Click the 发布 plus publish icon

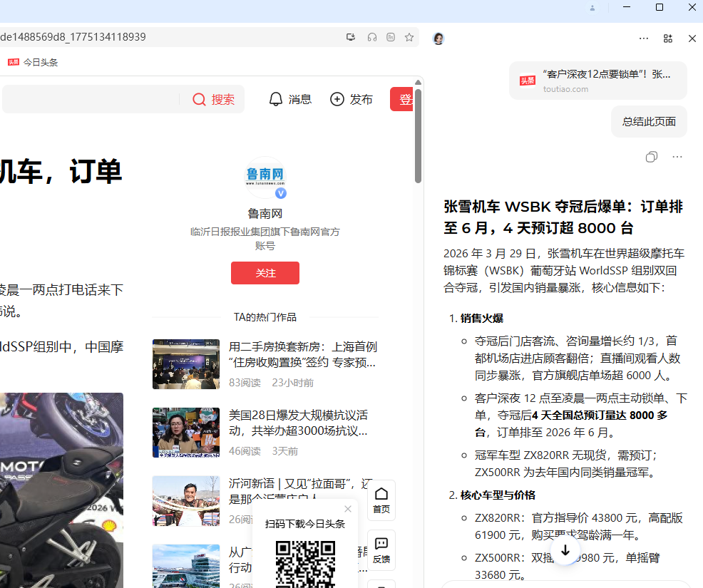pos(337,99)
